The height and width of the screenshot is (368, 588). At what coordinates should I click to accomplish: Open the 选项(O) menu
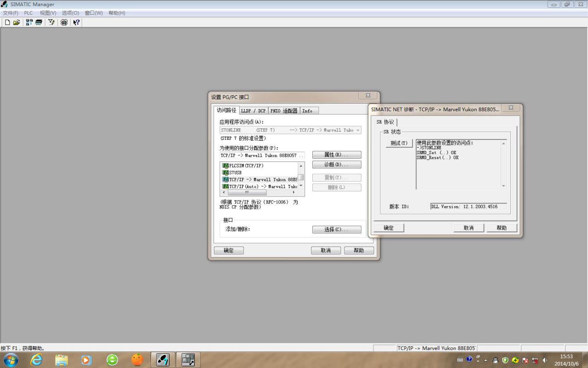[x=70, y=13]
